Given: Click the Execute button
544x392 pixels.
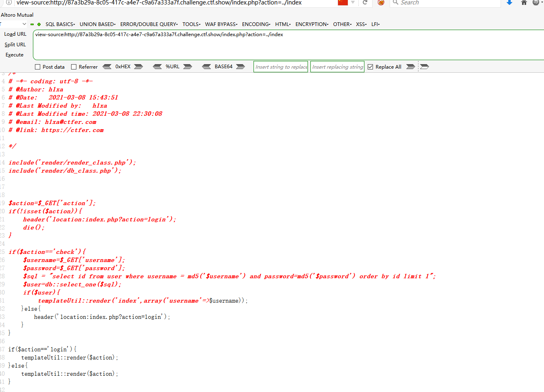Looking at the screenshot, I should pyautogui.click(x=15, y=54).
